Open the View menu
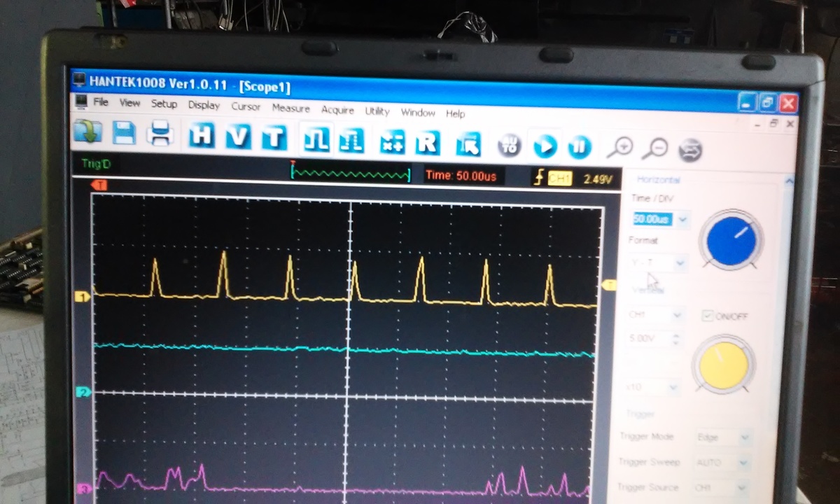The height and width of the screenshot is (504, 840). point(129,103)
